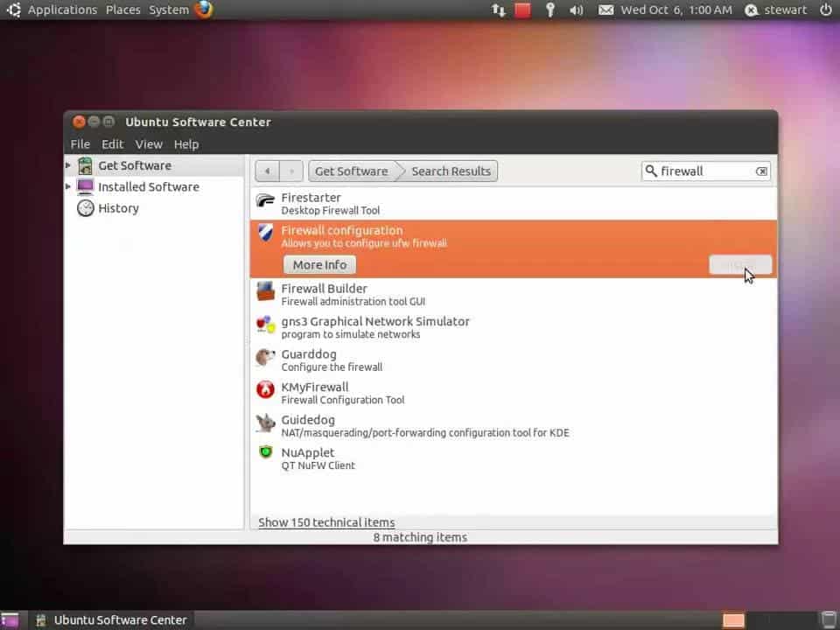The height and width of the screenshot is (630, 840).
Task: Click the Installed Software monitor icon
Action: click(x=85, y=187)
